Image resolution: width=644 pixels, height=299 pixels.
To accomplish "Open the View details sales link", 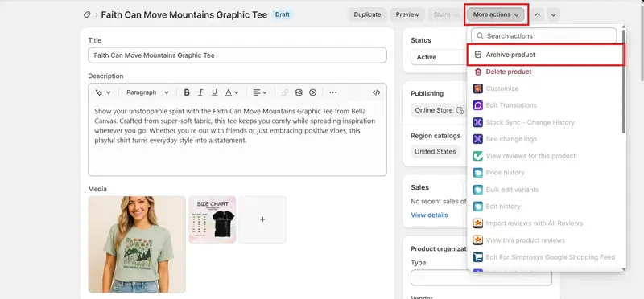I will (429, 215).
